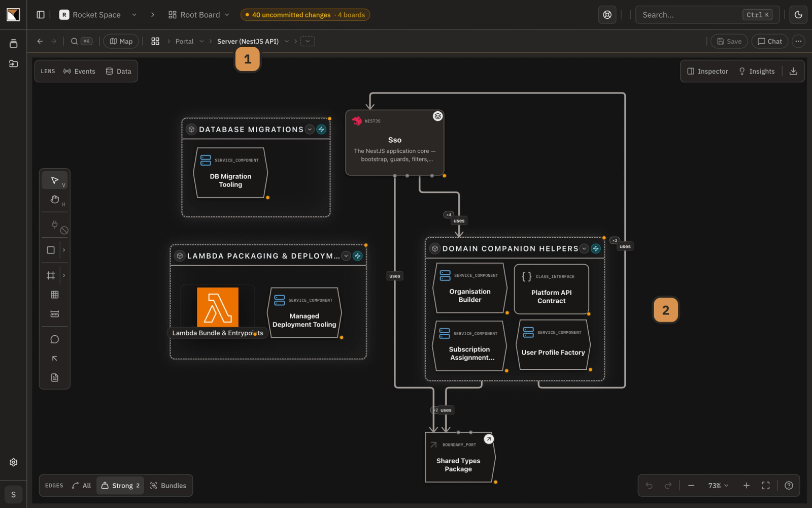Open the more options ellipsis menu
812x508 pixels.
tap(798, 41)
